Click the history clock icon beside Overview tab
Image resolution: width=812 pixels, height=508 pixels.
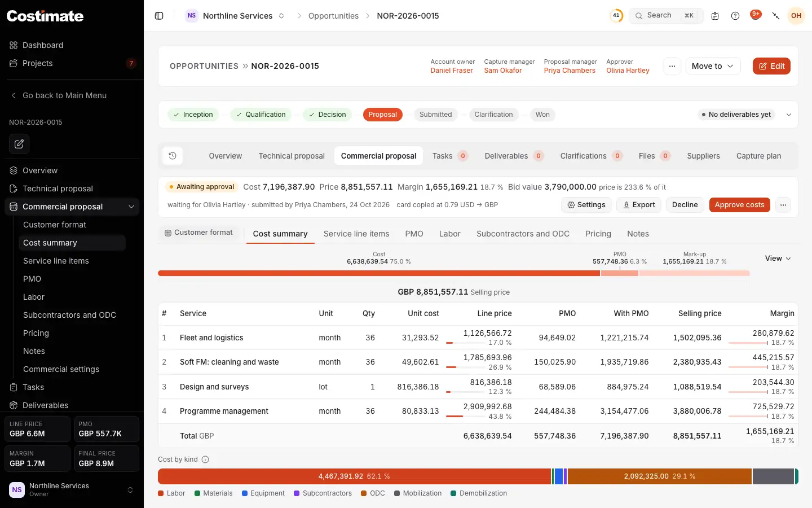[173, 156]
